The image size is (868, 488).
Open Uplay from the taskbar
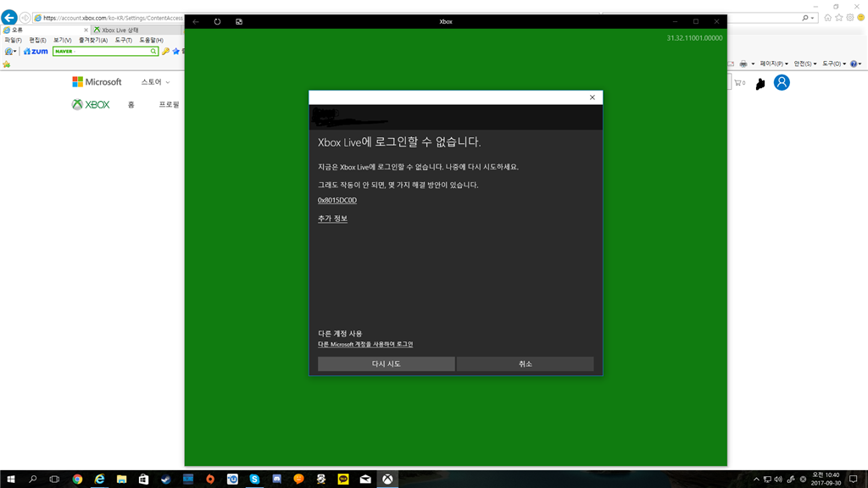[x=232, y=480]
